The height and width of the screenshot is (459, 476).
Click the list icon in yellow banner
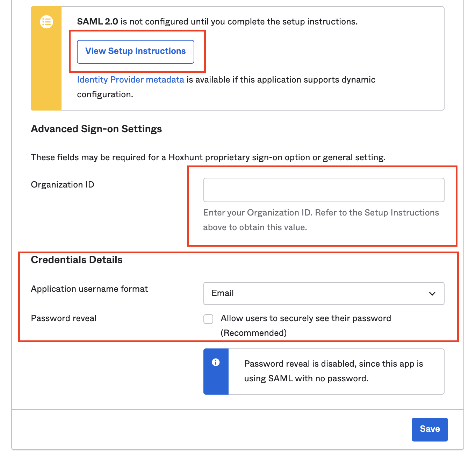point(46,22)
